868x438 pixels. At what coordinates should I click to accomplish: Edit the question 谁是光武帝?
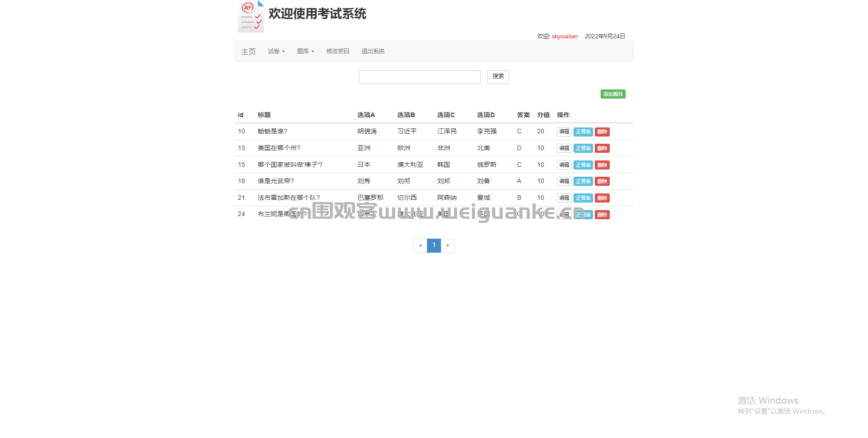click(x=564, y=181)
